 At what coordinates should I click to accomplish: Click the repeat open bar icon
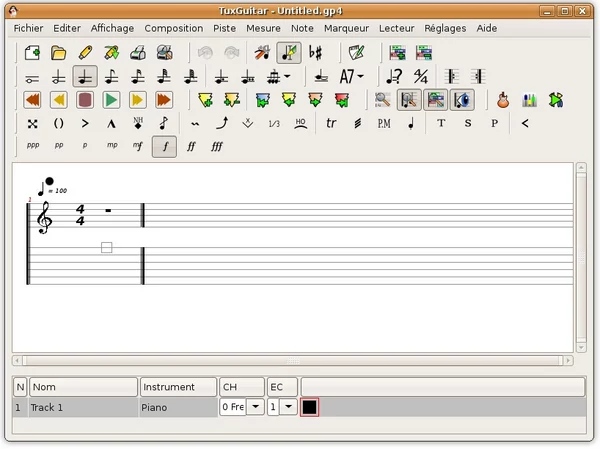point(452,77)
